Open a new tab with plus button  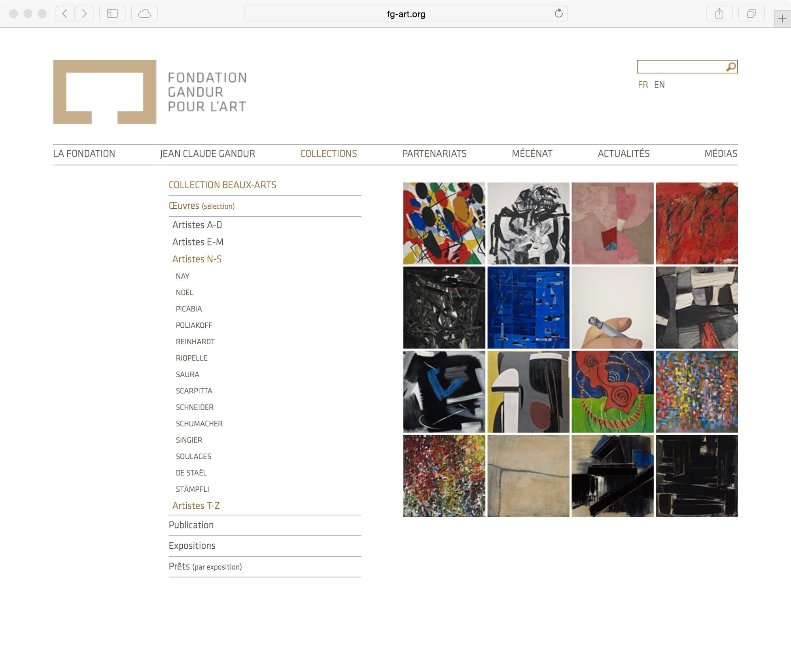782,19
